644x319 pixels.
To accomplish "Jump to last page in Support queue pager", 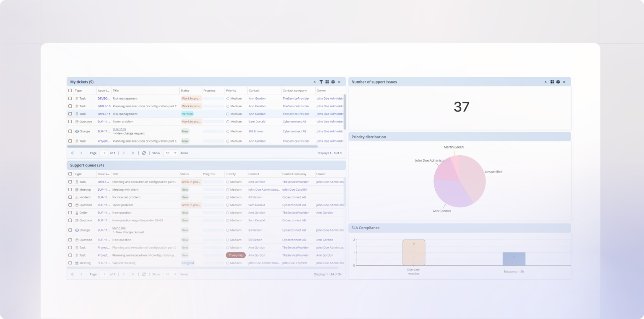I will (x=133, y=274).
